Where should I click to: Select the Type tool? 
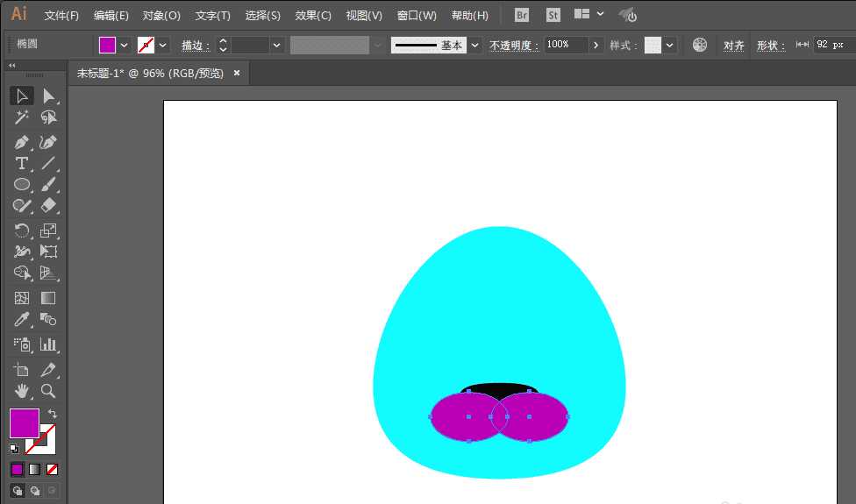pos(21,163)
